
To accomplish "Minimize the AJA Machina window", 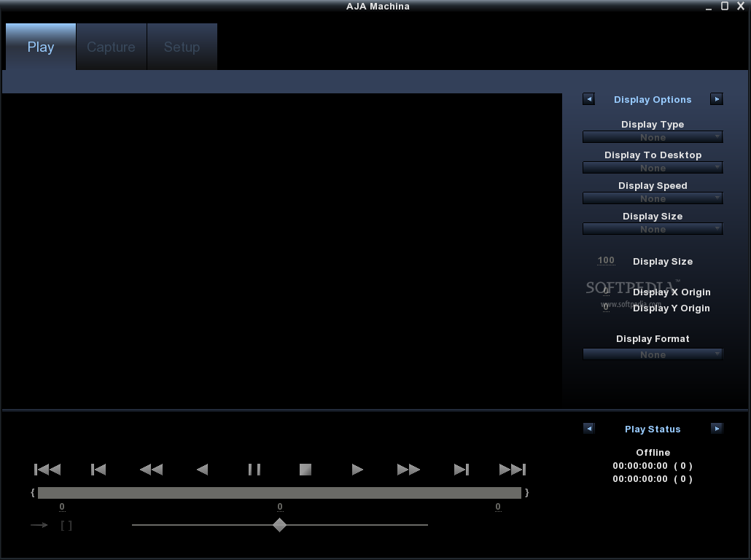I will 709,7.
